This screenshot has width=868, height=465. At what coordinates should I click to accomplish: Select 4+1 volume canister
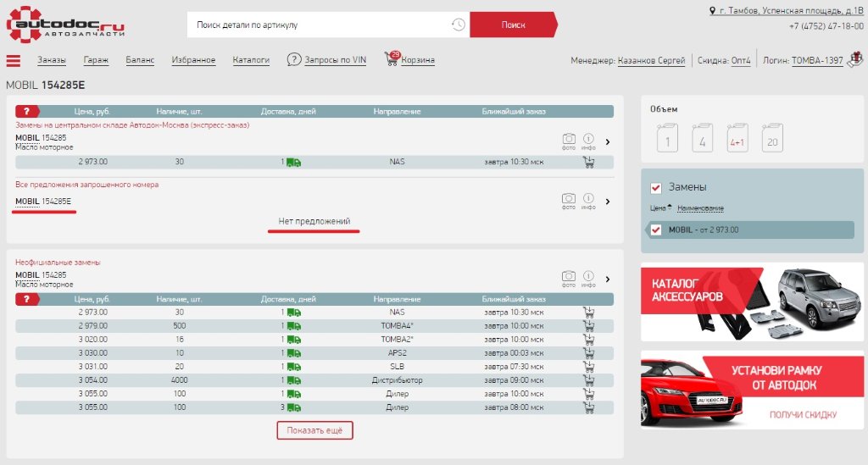[737, 138]
